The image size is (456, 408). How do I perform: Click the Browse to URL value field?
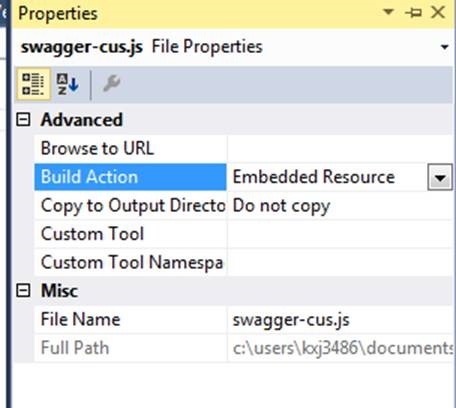click(x=340, y=149)
